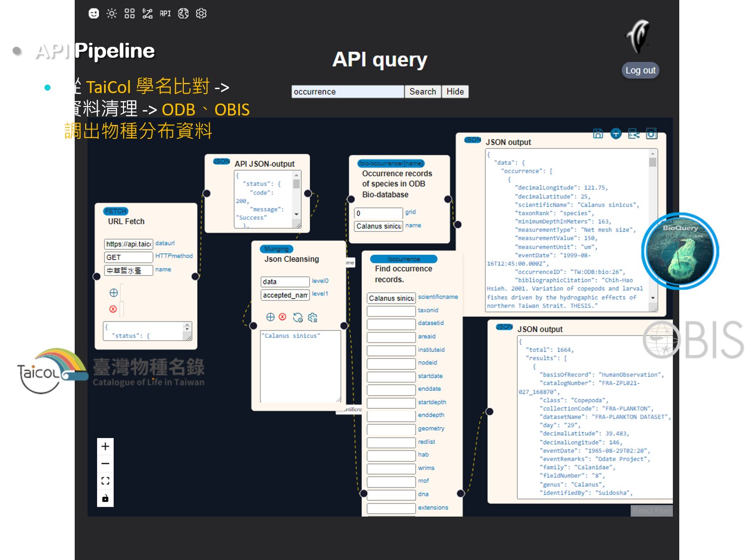Image resolution: width=746 pixels, height=560 pixels.
Task: Click the enddate input field
Action: (x=391, y=390)
